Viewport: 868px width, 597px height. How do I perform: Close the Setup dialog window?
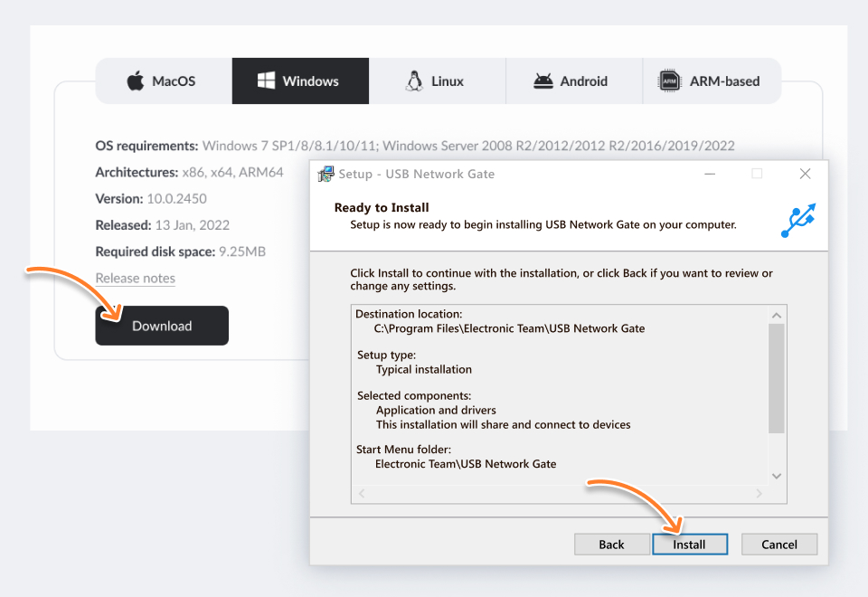pos(805,174)
